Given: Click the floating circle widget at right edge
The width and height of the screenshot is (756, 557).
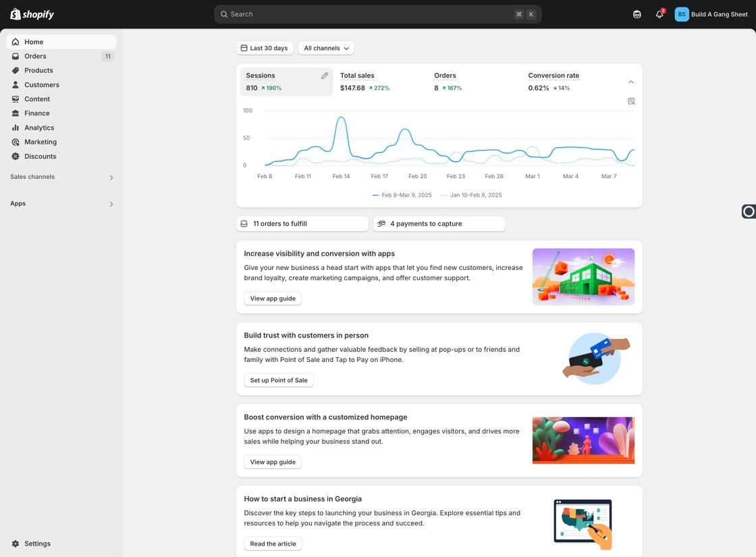Looking at the screenshot, I should coord(749,211).
